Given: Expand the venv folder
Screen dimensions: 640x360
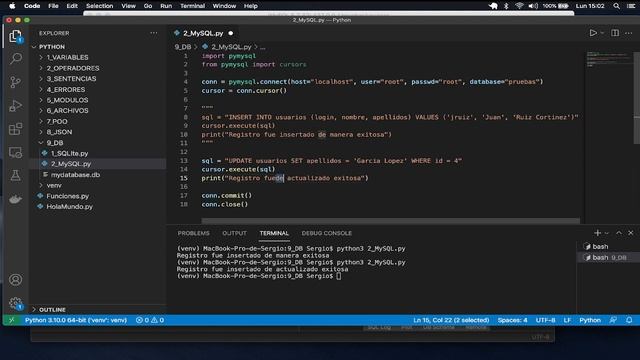Looking at the screenshot, I should [x=54, y=185].
